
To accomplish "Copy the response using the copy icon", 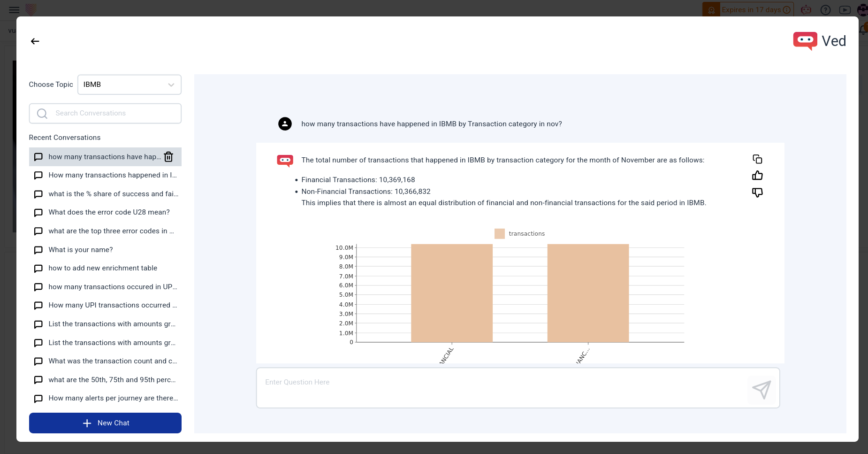I will point(757,159).
